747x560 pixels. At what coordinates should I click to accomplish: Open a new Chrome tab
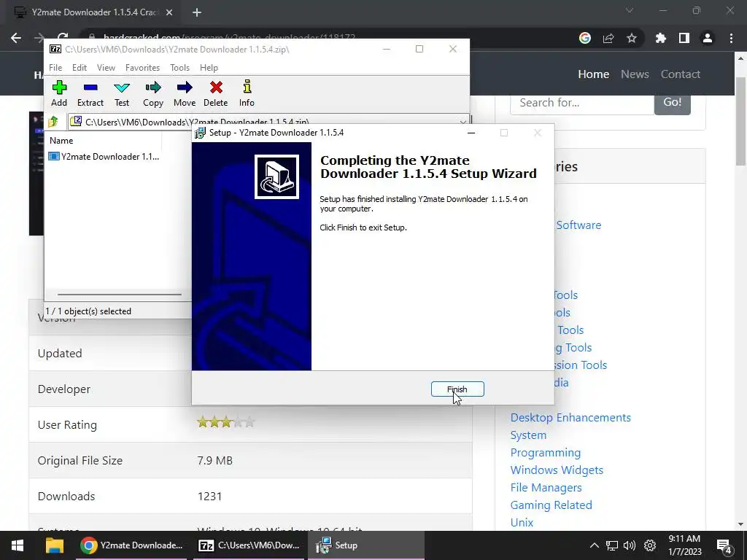[x=197, y=13]
